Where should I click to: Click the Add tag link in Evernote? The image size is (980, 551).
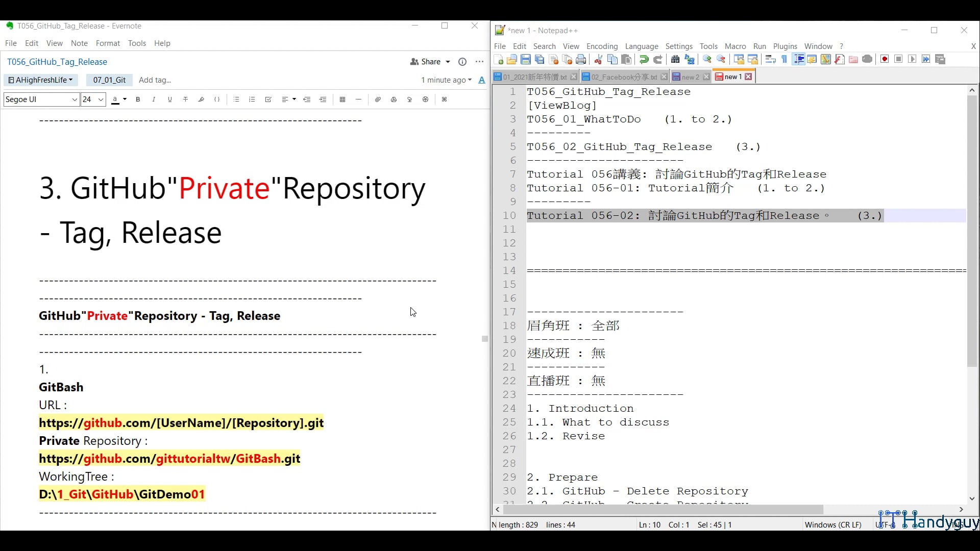pyautogui.click(x=155, y=80)
